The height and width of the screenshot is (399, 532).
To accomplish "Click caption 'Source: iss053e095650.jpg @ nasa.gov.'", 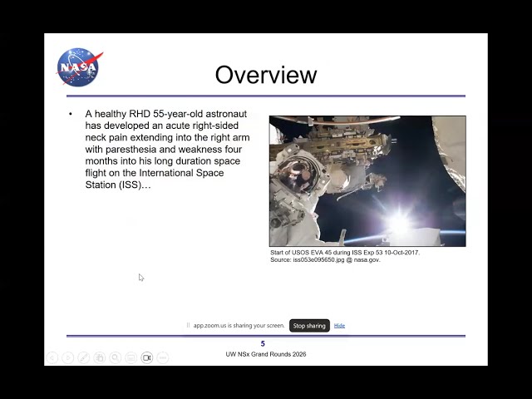I will coord(325,260).
